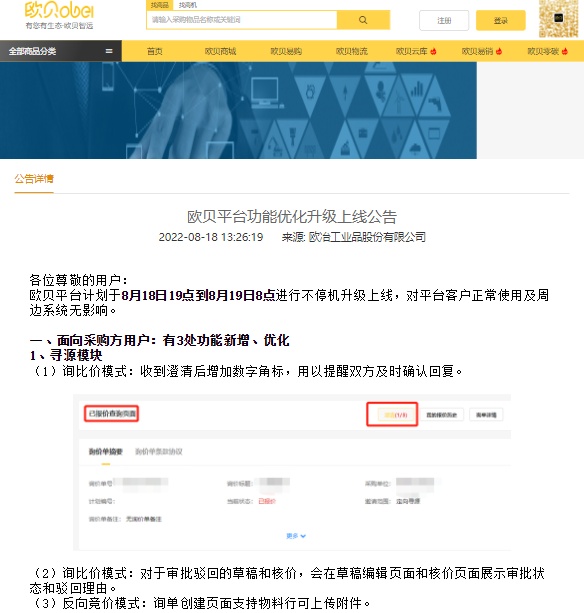This screenshot has width=584, height=613.
Task: Switch to the 找商机 search tab
Action: click(x=188, y=5)
